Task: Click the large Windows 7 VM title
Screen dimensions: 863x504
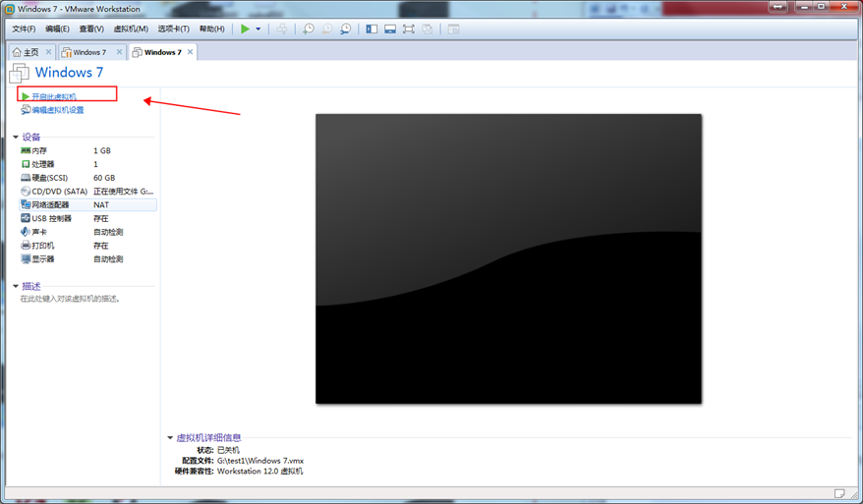Action: (x=69, y=72)
